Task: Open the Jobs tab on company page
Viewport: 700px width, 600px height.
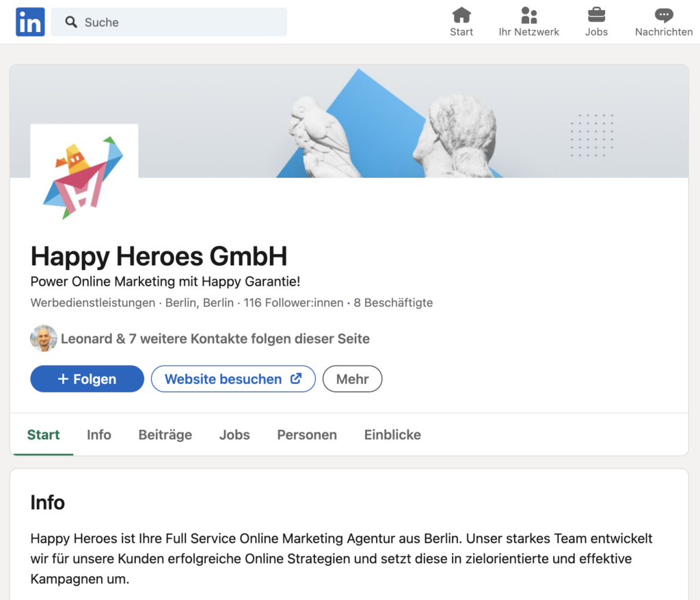Action: (x=234, y=435)
